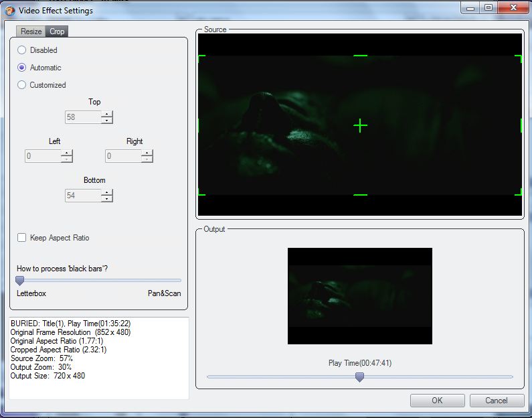Click the top-left corner crop marker

pos(201,58)
